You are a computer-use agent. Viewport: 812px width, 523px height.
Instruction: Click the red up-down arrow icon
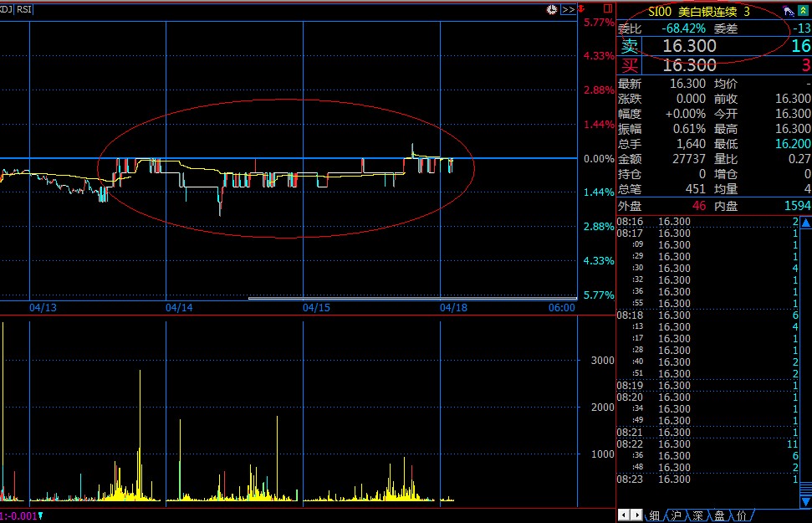581,8
